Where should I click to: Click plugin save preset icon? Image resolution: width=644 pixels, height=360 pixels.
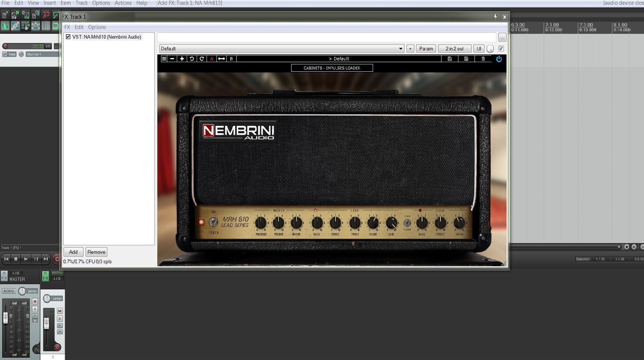(x=450, y=58)
